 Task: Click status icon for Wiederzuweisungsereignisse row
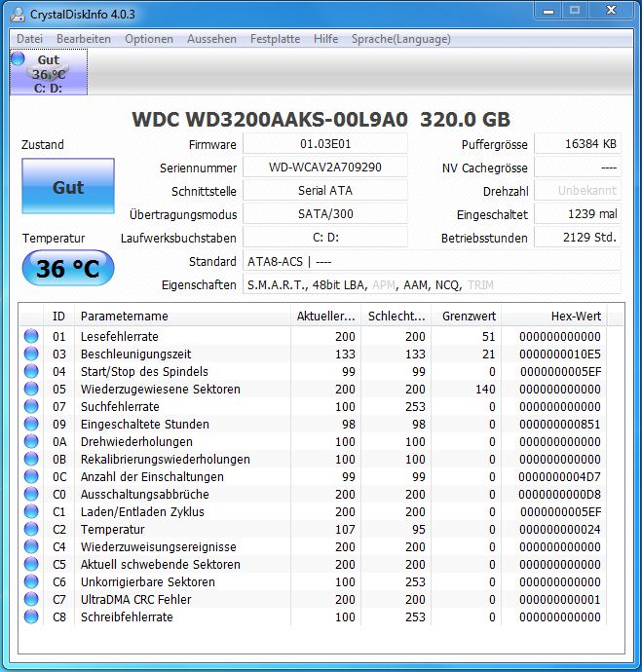pyautogui.click(x=31, y=547)
